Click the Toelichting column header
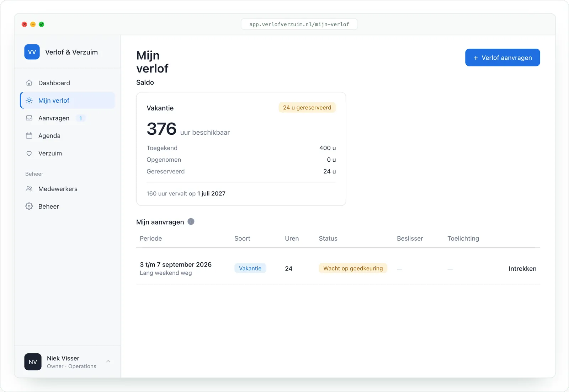The height and width of the screenshot is (392, 569). click(463, 238)
